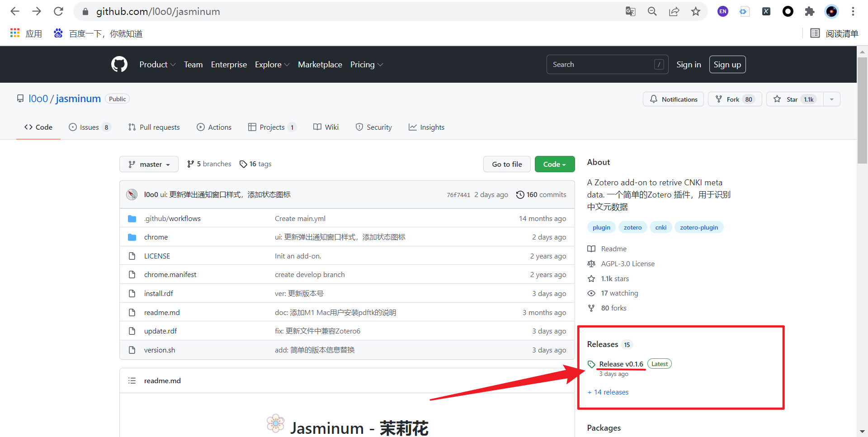Image resolution: width=868 pixels, height=437 pixels.
Task: Expand the Pricing menu
Action: 367,65
